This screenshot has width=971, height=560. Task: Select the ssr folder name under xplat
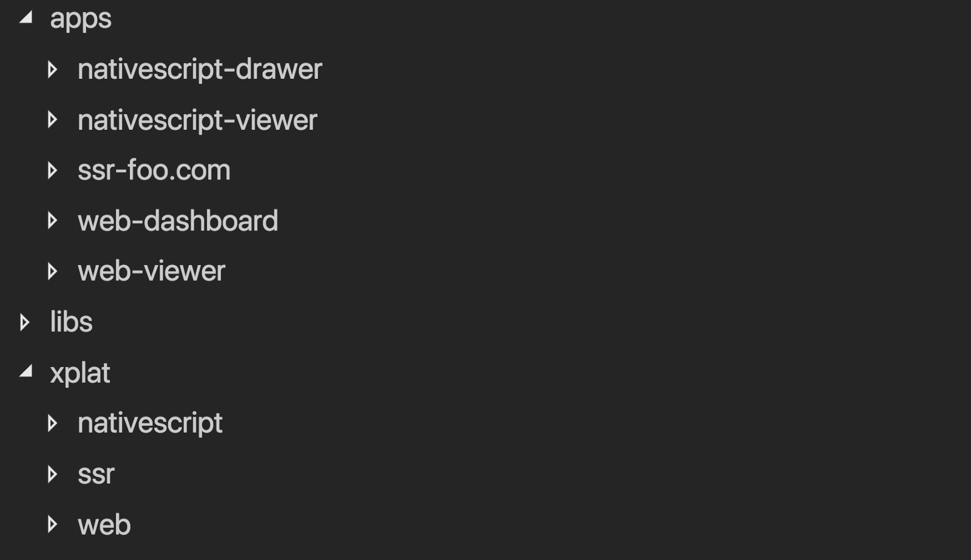pos(96,474)
